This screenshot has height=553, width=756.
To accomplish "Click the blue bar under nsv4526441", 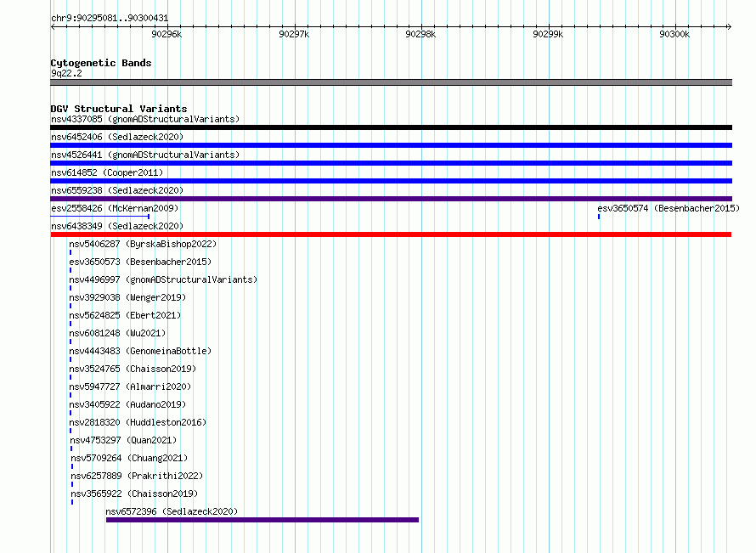I will (x=391, y=163).
